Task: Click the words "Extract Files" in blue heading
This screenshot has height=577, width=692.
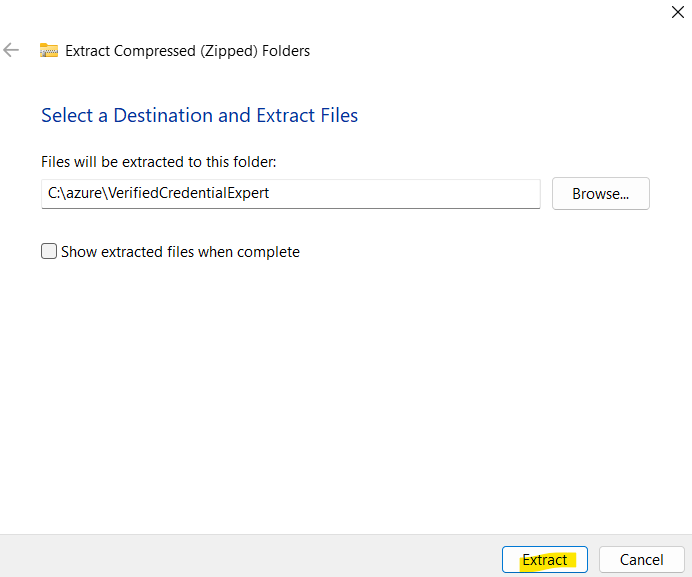Action: [307, 115]
